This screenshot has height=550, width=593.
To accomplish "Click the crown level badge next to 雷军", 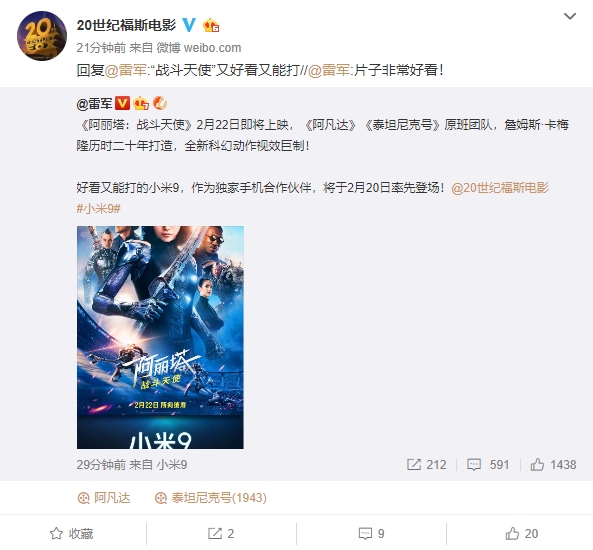I will click(x=141, y=103).
